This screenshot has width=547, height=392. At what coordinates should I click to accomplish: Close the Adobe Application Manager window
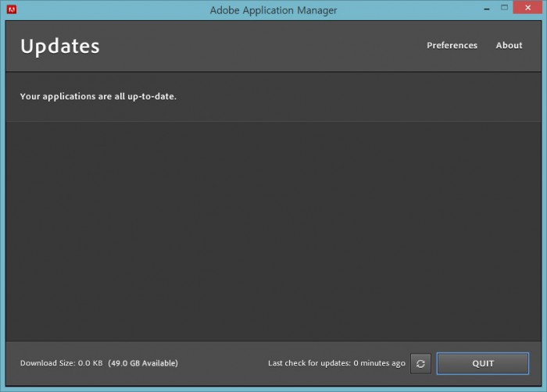click(527, 7)
